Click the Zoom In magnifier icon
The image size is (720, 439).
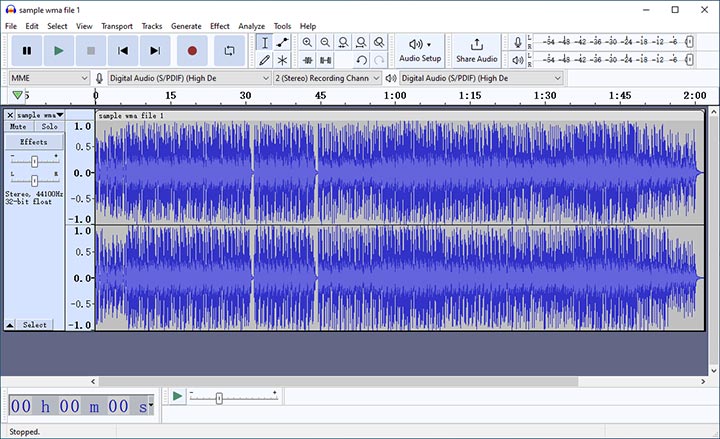[307, 42]
